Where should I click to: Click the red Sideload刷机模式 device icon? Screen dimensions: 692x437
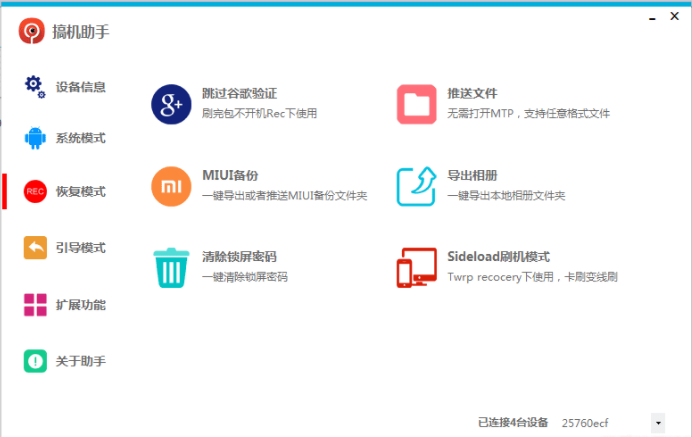[x=416, y=267]
